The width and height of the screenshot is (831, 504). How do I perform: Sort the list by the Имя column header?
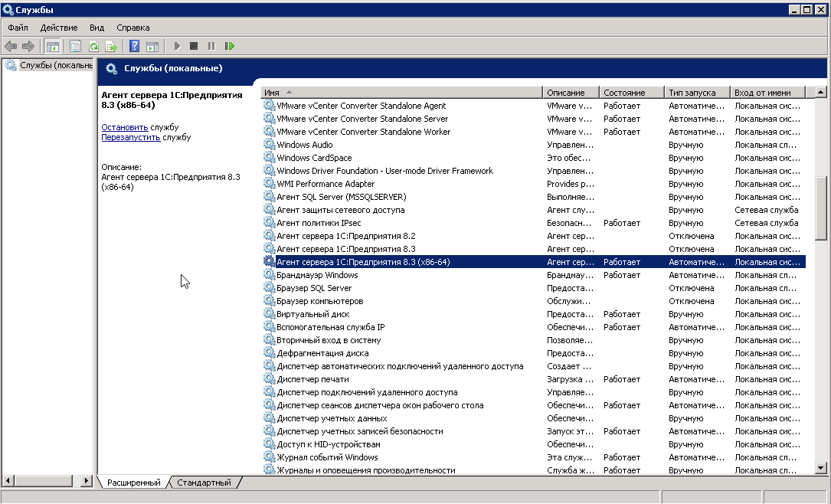tap(402, 93)
